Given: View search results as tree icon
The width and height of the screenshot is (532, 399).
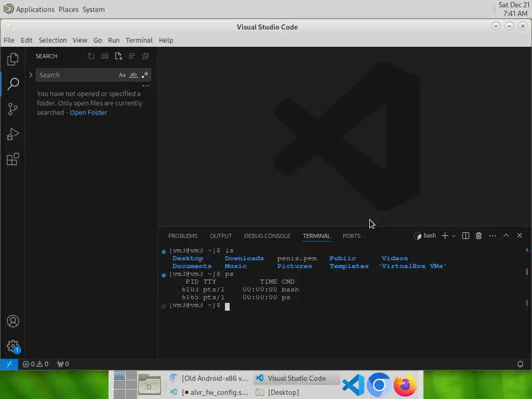Looking at the screenshot, I should click(131, 56).
